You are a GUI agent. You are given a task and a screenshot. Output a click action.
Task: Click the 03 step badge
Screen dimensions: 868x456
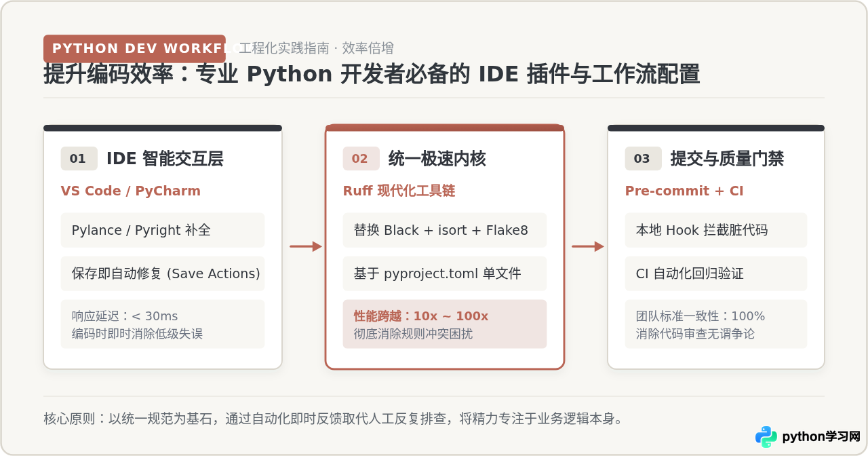[x=643, y=159]
